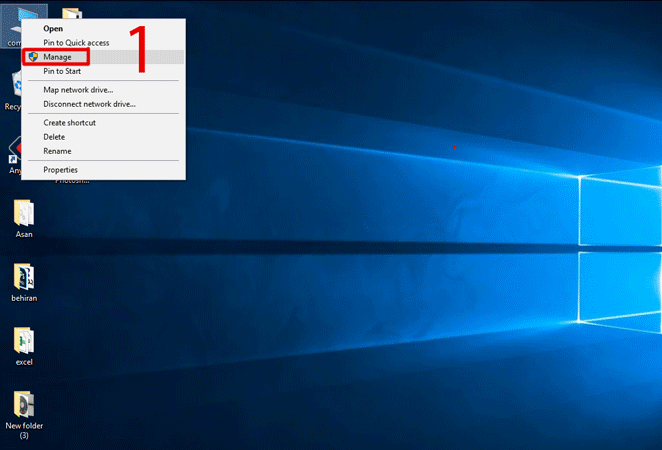This screenshot has height=450, width=662.
Task: Click Disconnect network drive... entry
Action: coord(89,104)
